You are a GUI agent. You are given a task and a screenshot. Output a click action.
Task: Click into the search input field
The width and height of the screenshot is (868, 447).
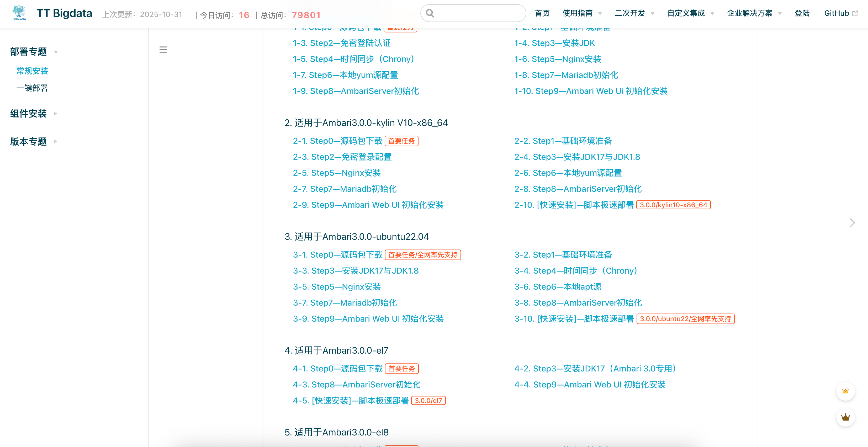click(x=479, y=13)
